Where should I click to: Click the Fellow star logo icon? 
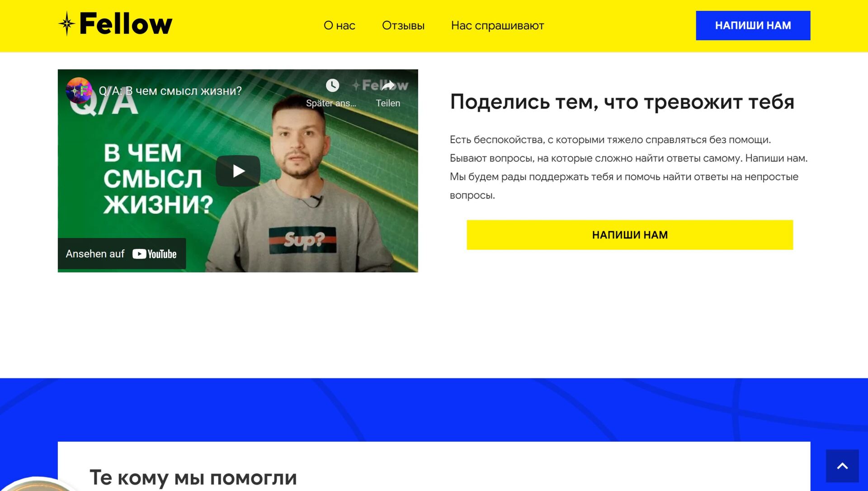pos(67,24)
